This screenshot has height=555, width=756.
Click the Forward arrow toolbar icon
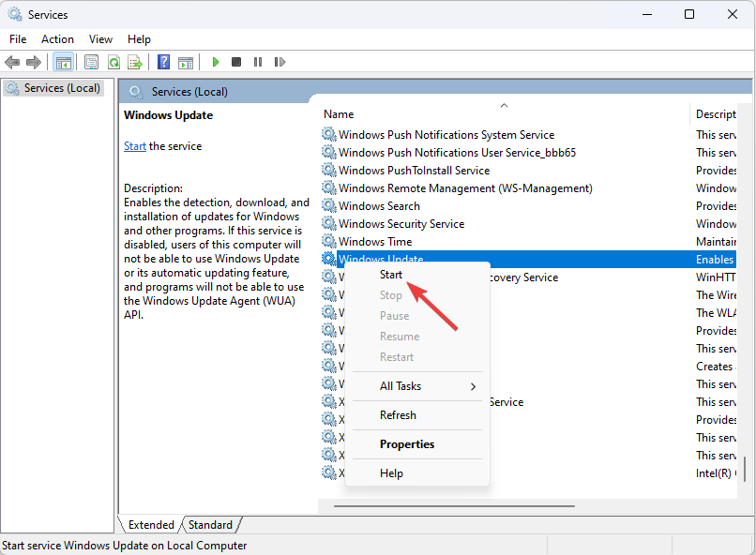click(x=33, y=62)
